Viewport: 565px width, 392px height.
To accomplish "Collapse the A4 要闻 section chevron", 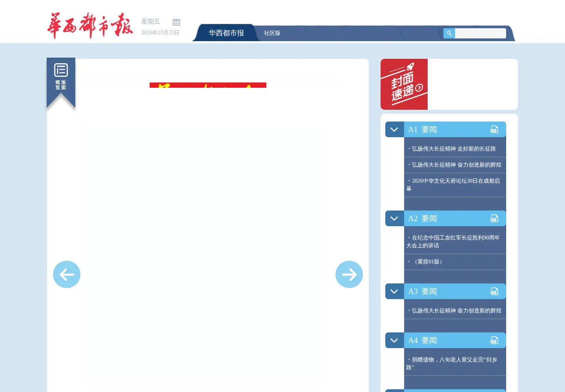I will (394, 340).
